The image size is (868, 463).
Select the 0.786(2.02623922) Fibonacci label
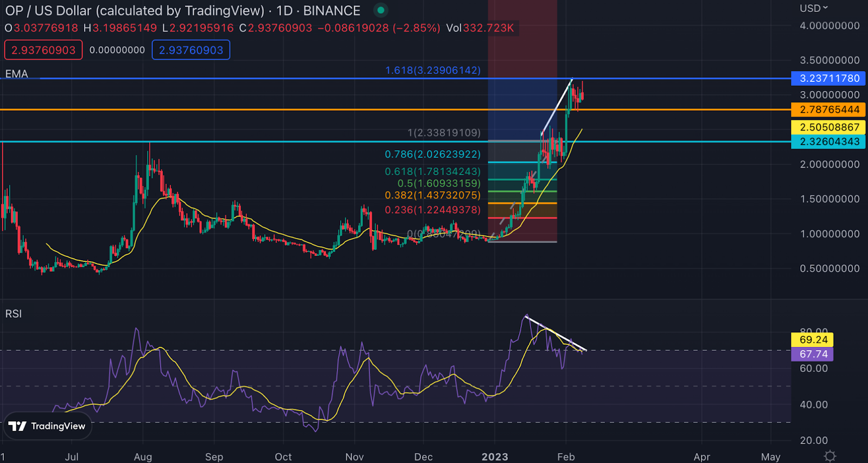click(x=433, y=155)
